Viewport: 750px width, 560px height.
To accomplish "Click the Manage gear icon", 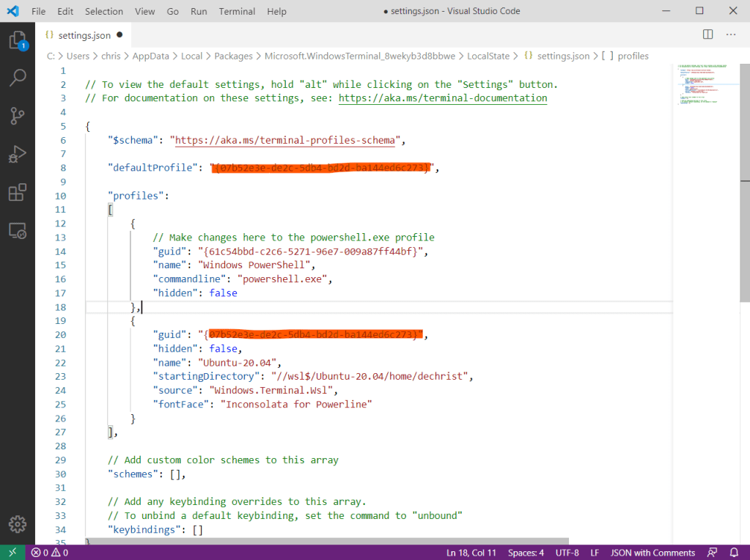I will coord(18,523).
